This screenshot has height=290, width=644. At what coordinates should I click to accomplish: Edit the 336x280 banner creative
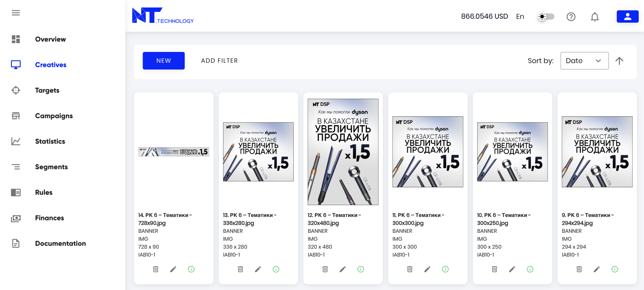258,269
